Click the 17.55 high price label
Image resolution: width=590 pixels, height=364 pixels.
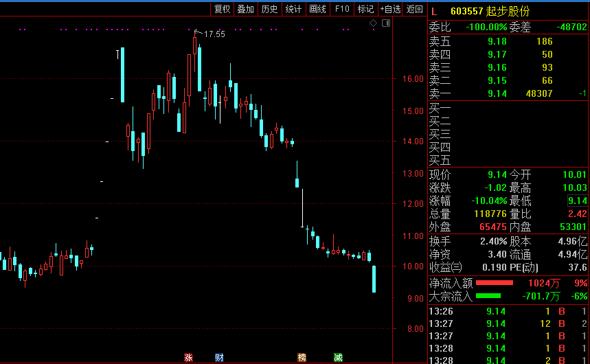[214, 34]
